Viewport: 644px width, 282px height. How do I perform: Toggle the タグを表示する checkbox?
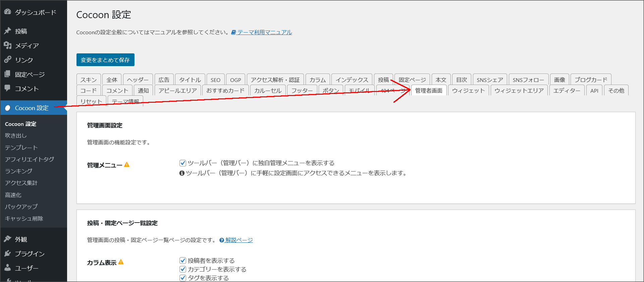pyautogui.click(x=183, y=278)
